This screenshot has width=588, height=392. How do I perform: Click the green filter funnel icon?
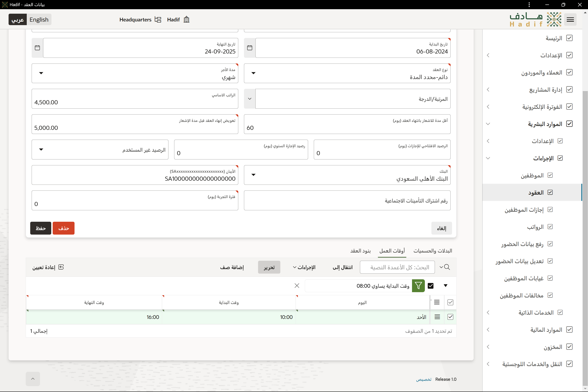coord(418,285)
